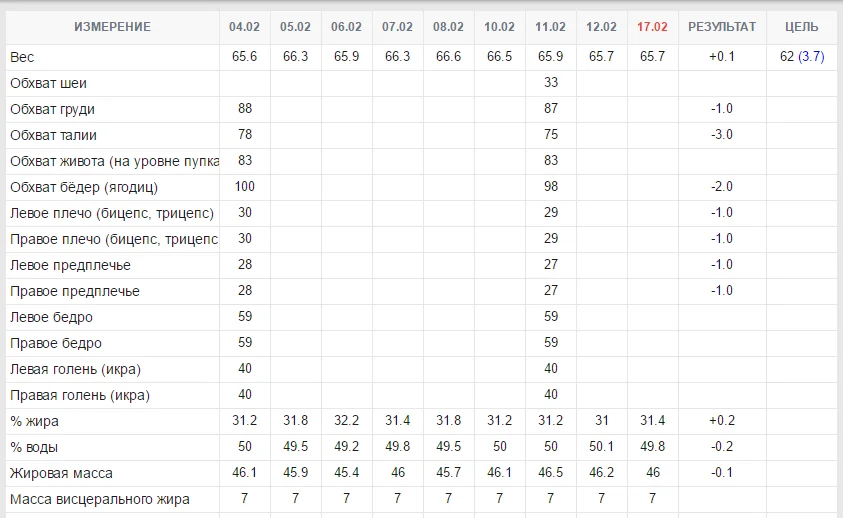Click the ЦЕЛЬ column header

(801, 26)
